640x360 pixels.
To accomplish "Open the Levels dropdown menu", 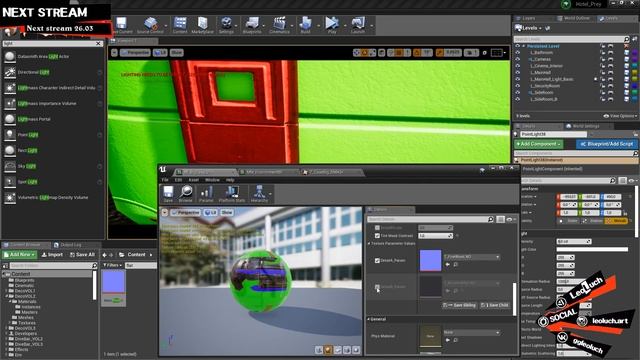I will [529, 28].
